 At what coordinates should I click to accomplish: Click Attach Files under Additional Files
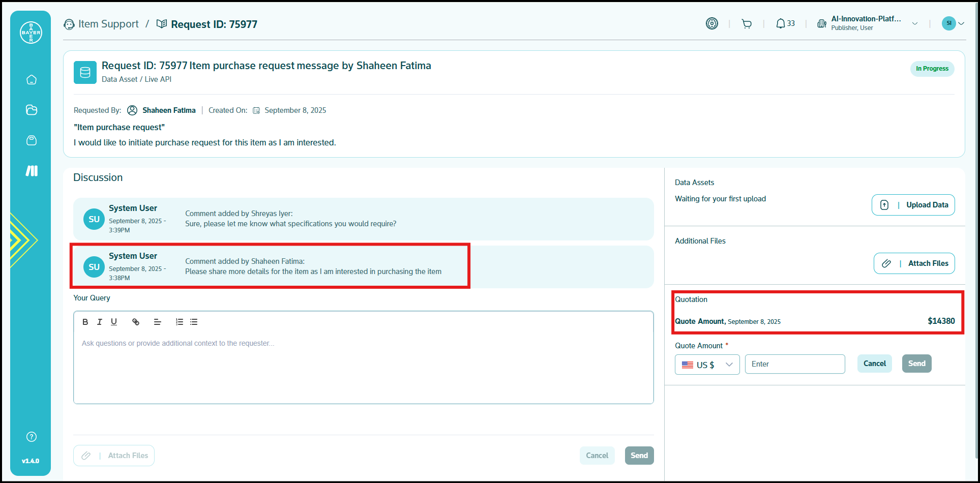[914, 263]
